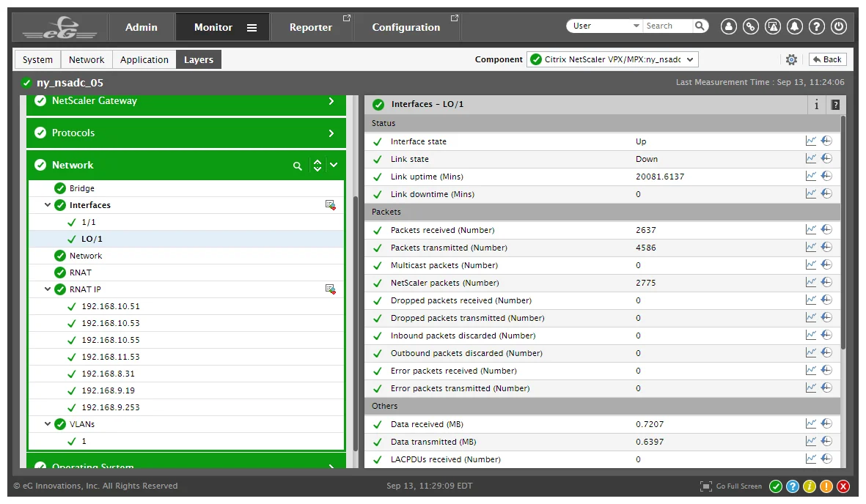The image size is (866, 504).
Task: Open settings gear icon beside Back
Action: [x=791, y=59]
